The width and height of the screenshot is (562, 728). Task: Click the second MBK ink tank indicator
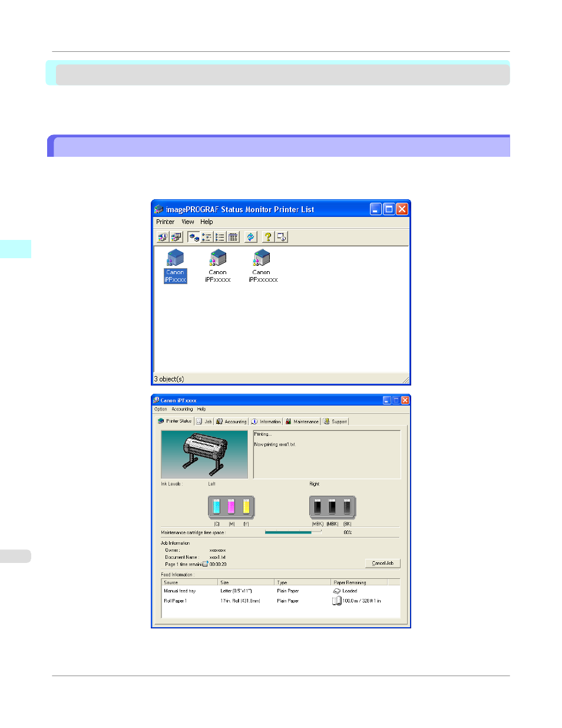pyautogui.click(x=332, y=506)
